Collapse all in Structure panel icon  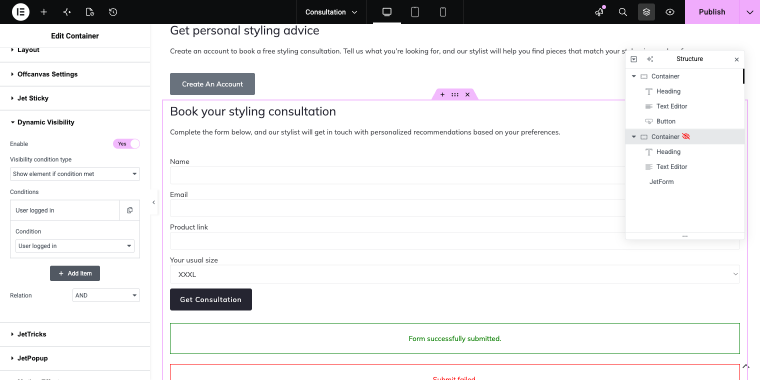633,59
